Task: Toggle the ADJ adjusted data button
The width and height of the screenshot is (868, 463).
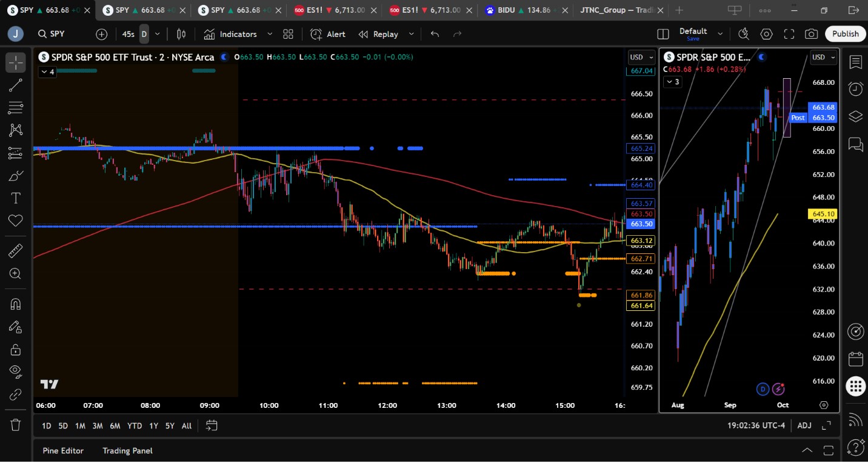Action: [804, 425]
